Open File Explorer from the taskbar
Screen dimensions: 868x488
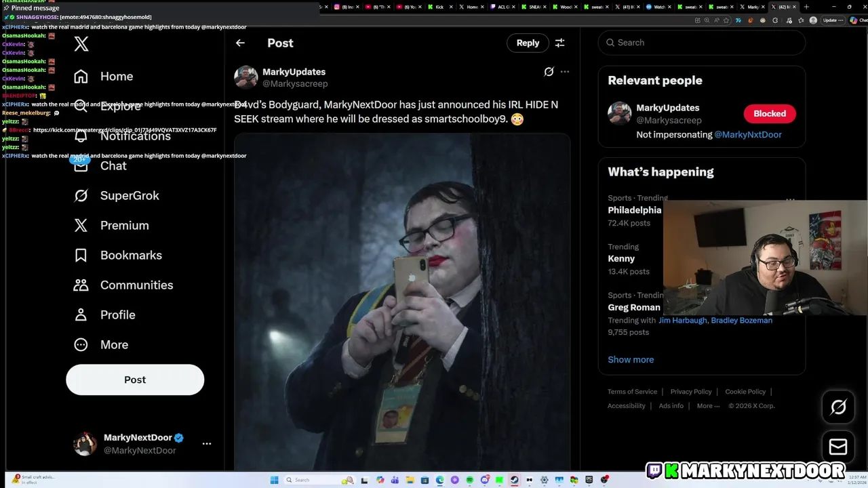(410, 480)
